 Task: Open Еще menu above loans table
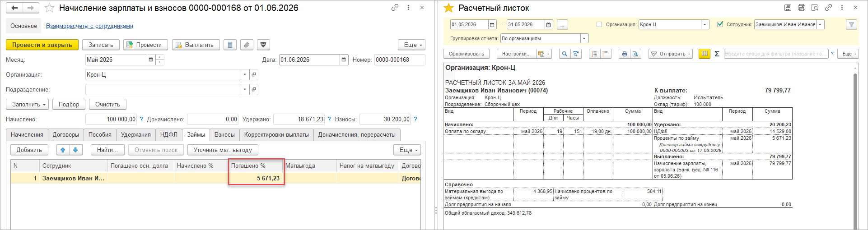407,150
